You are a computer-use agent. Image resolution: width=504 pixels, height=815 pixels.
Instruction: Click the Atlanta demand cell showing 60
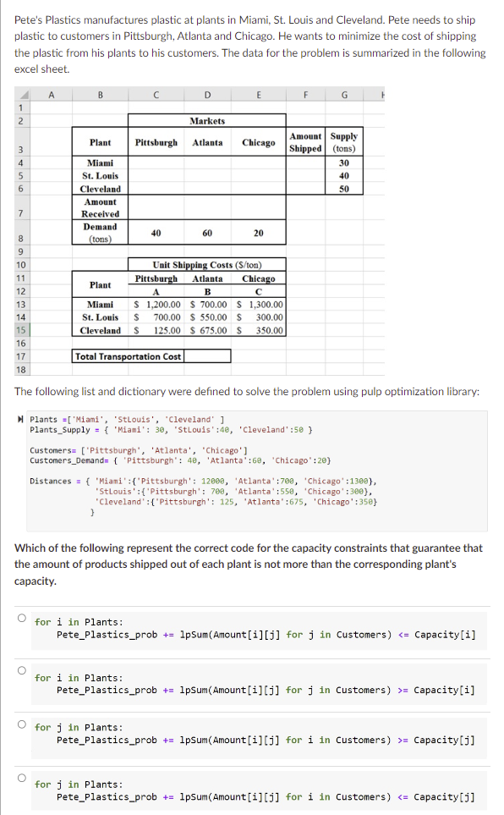pos(207,233)
